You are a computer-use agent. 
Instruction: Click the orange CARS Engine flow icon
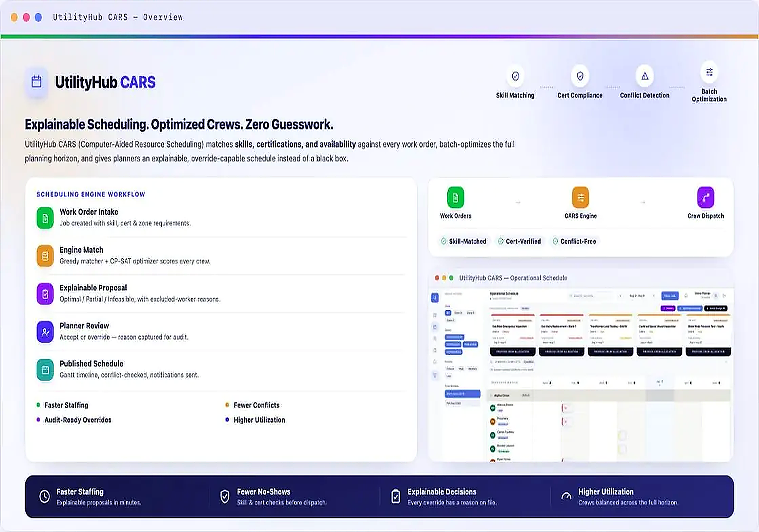[x=580, y=197]
